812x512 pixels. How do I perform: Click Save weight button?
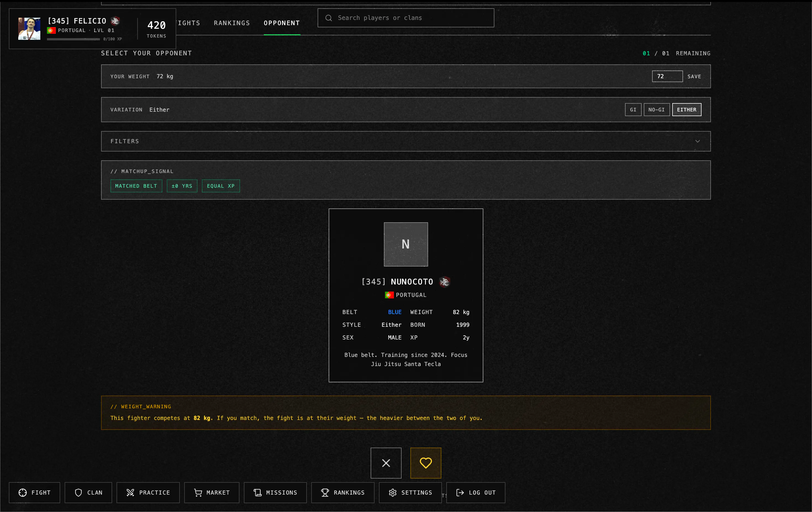coord(694,76)
